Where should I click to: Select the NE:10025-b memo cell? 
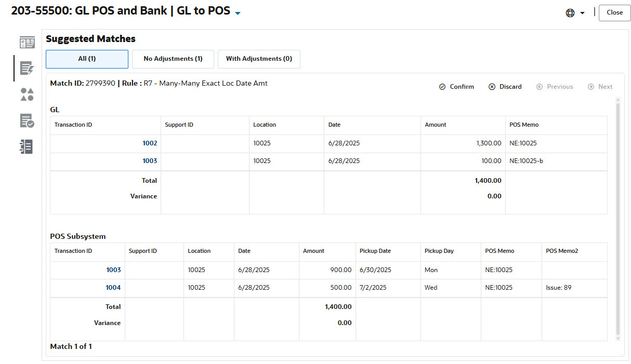556,161
